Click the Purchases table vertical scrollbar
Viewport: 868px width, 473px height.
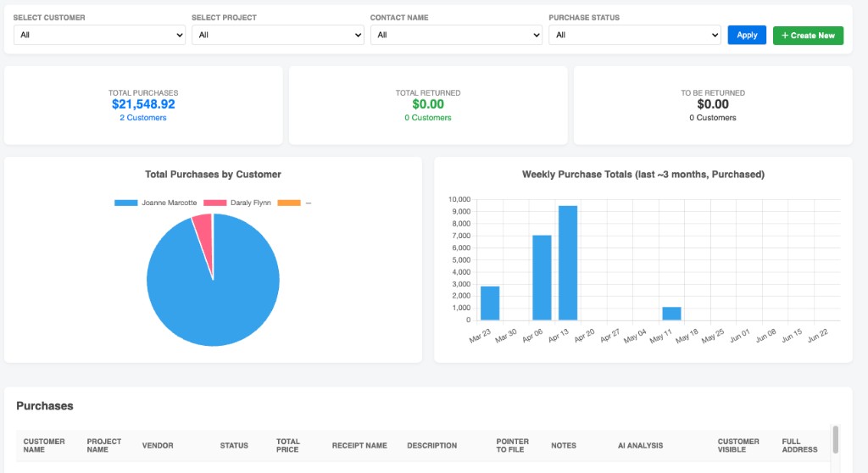pyautogui.click(x=835, y=439)
